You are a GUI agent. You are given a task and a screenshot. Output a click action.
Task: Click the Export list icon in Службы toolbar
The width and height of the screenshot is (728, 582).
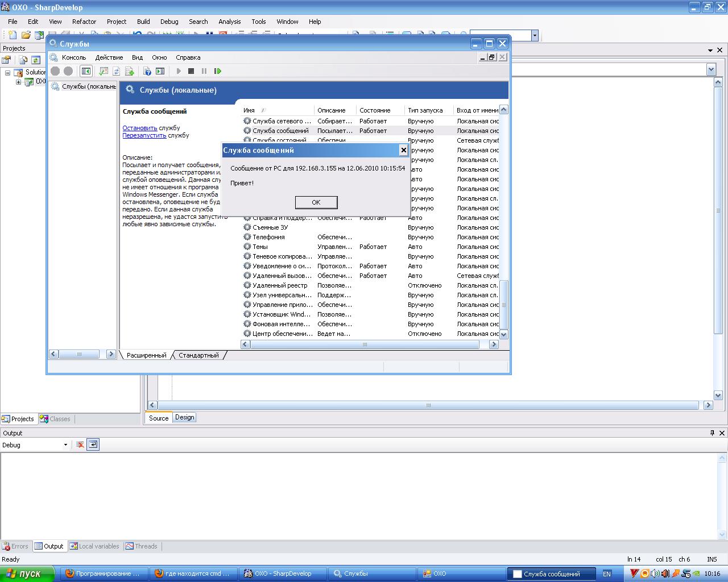[130, 71]
